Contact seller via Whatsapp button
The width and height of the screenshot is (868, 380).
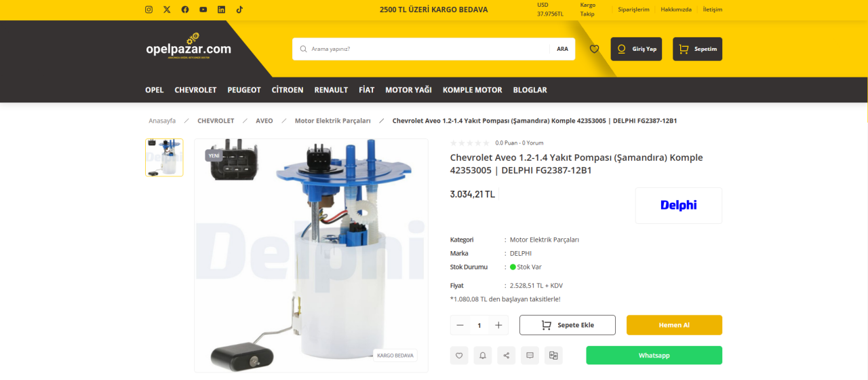(x=654, y=356)
